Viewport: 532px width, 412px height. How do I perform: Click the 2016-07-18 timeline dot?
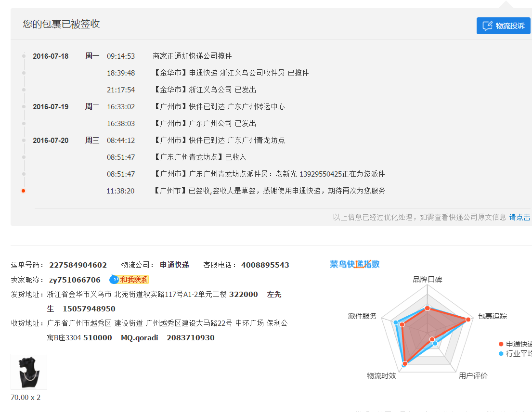24,56
